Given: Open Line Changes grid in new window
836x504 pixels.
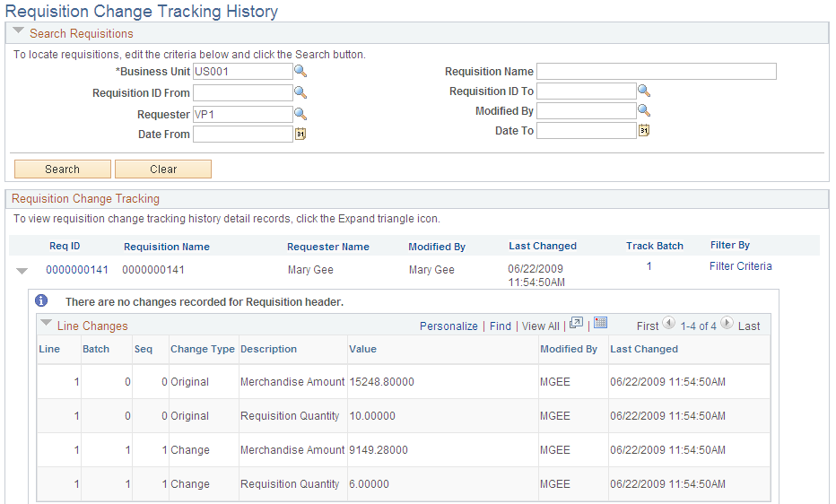Looking at the screenshot, I should (x=577, y=323).
